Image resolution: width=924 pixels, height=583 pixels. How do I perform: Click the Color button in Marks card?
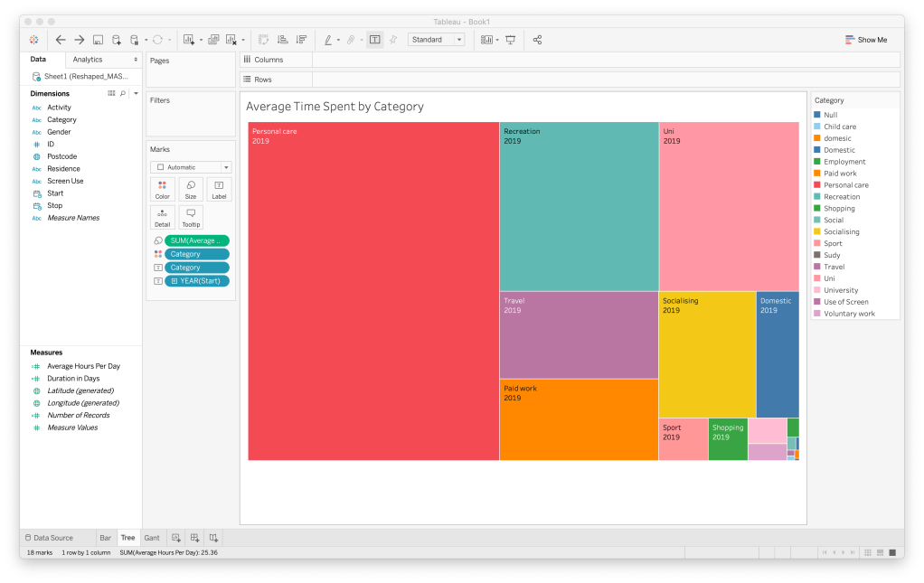click(163, 189)
